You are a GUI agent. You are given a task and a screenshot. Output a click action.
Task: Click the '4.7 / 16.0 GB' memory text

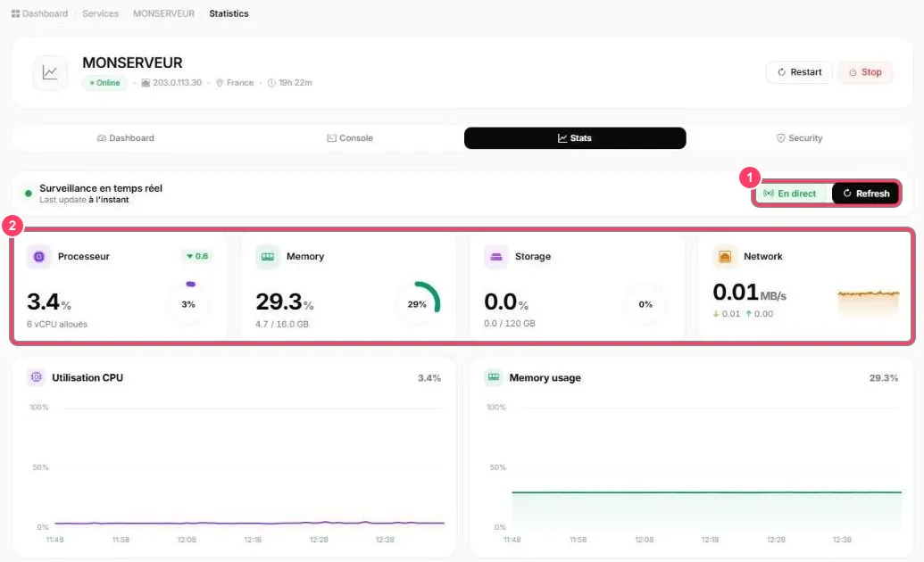point(282,324)
